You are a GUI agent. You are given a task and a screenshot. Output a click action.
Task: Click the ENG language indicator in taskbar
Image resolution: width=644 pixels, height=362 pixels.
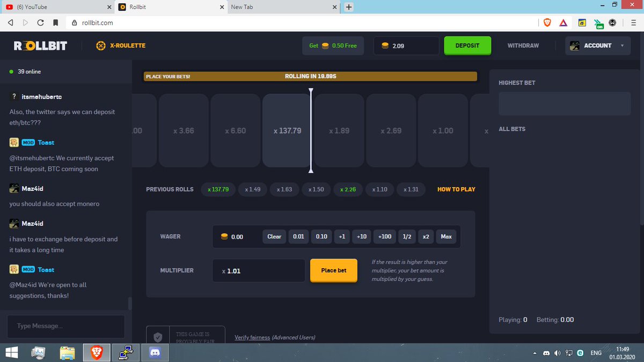click(596, 353)
